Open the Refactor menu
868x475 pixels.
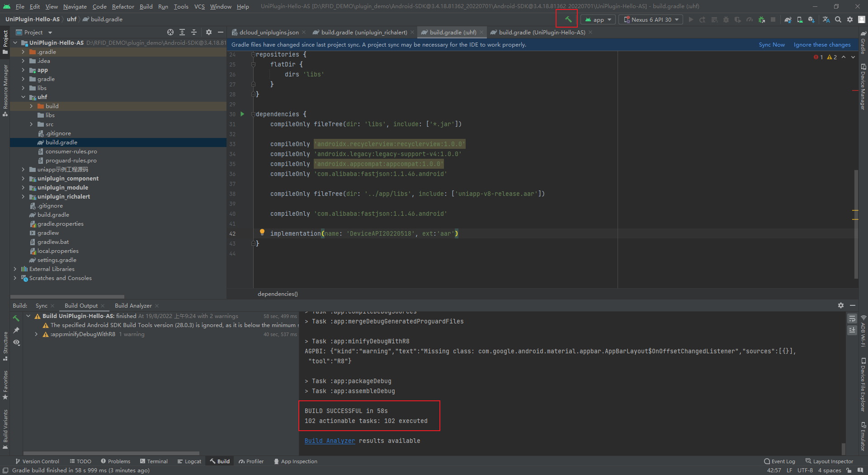tap(123, 6)
